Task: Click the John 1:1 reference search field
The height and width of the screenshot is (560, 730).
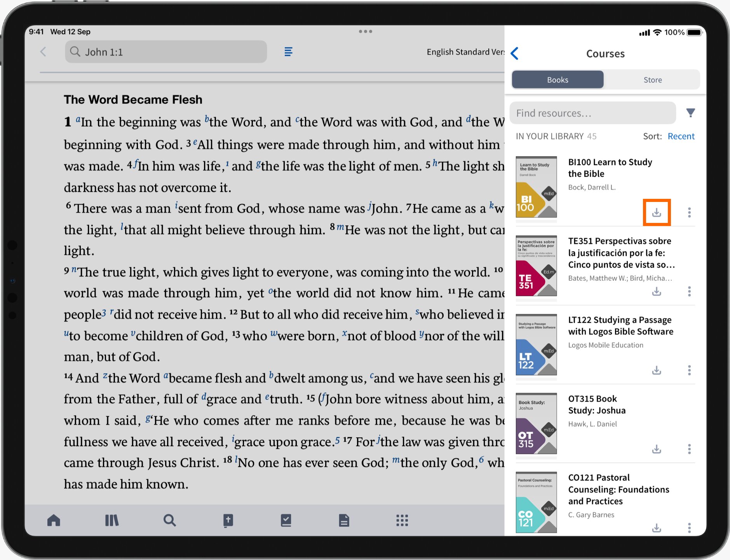Action: 166,52
